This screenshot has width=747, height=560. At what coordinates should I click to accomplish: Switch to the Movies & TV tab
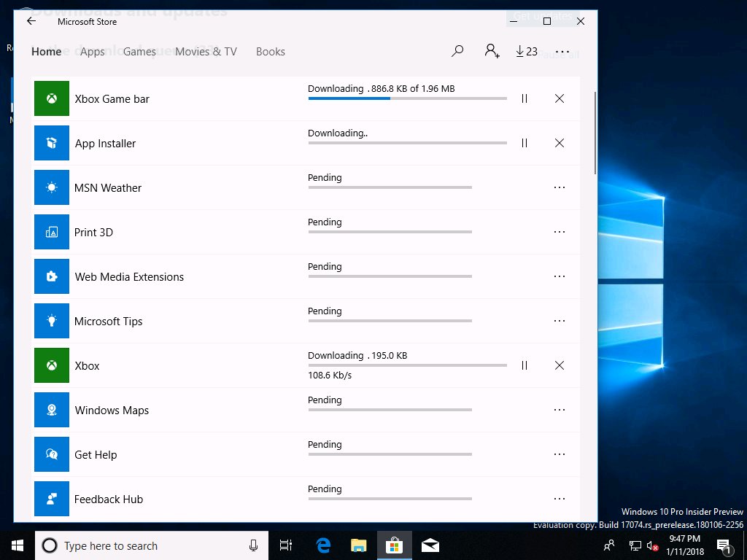click(x=206, y=52)
